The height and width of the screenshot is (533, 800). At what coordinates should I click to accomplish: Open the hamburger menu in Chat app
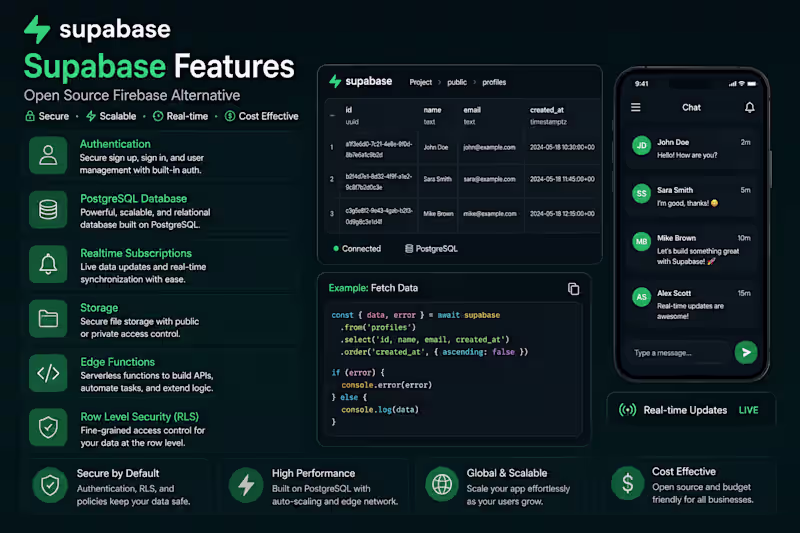click(x=636, y=107)
